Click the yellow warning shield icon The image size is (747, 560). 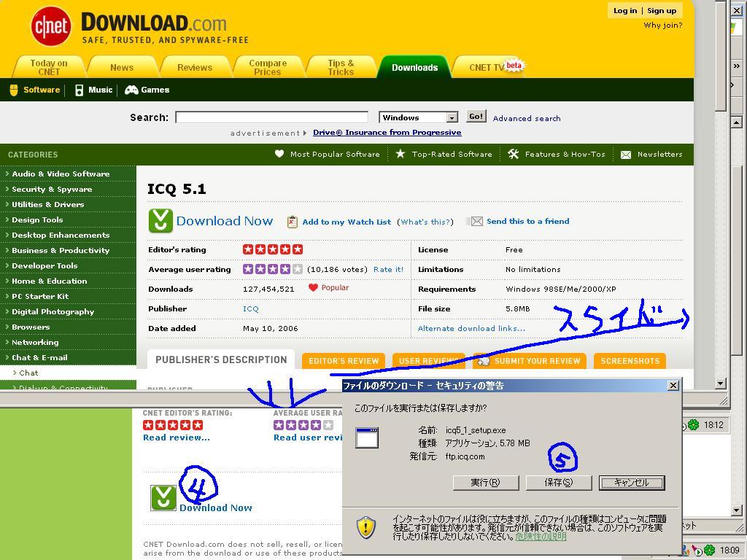click(x=366, y=528)
